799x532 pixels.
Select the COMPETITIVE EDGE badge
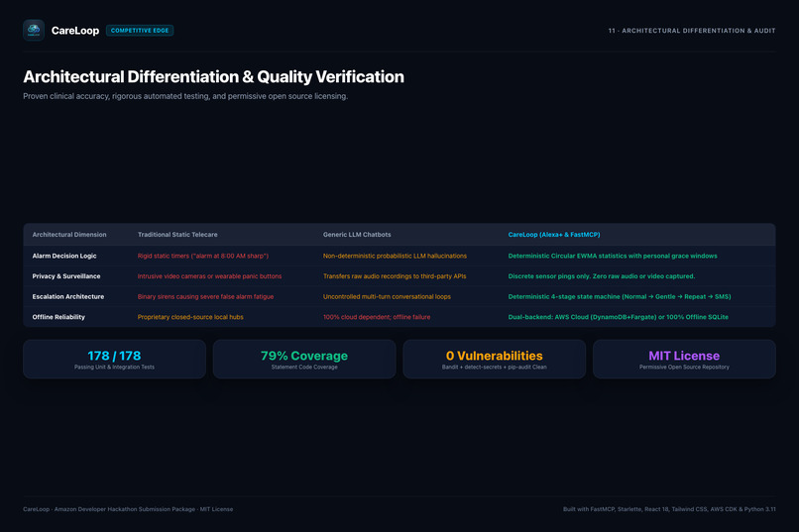click(140, 31)
